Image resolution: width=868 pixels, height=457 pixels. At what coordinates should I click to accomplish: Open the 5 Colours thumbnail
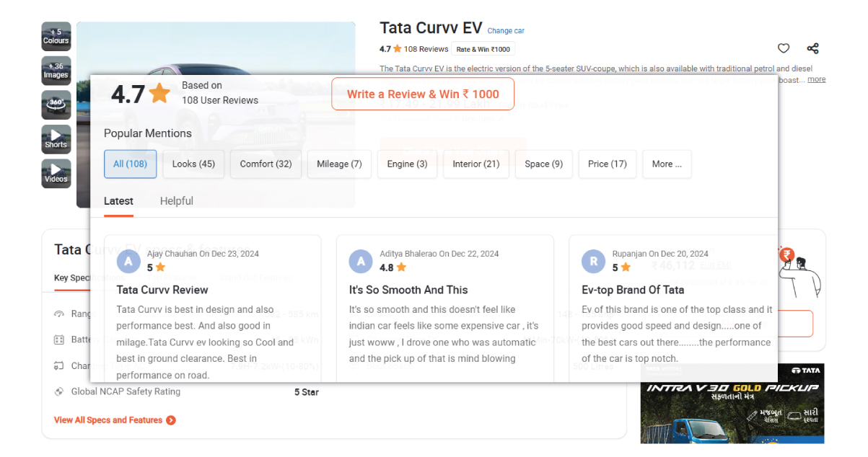pyautogui.click(x=56, y=36)
